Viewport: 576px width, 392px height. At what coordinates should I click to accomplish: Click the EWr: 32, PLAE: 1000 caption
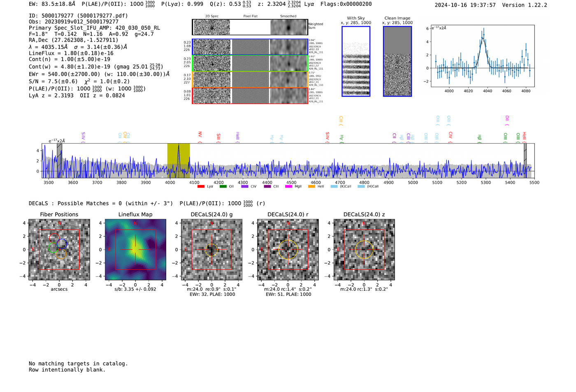coord(212,294)
